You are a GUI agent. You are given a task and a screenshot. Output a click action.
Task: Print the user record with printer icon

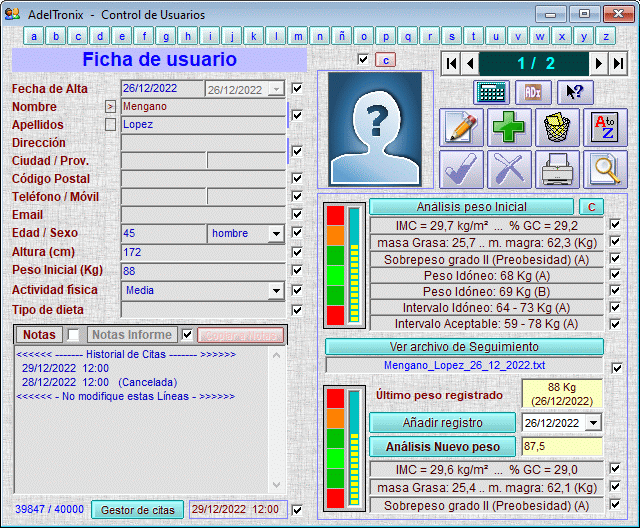click(x=557, y=170)
